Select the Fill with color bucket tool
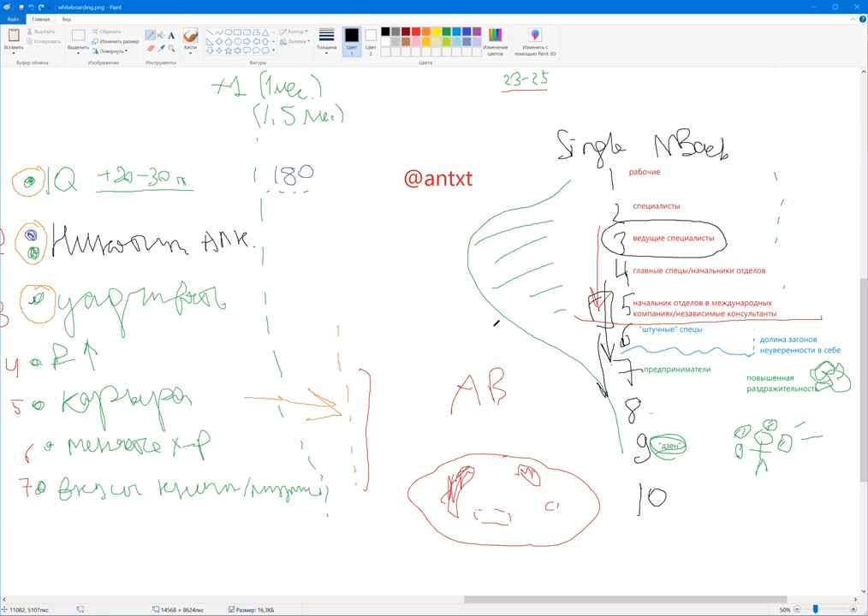The width and height of the screenshot is (868, 616). [x=161, y=35]
